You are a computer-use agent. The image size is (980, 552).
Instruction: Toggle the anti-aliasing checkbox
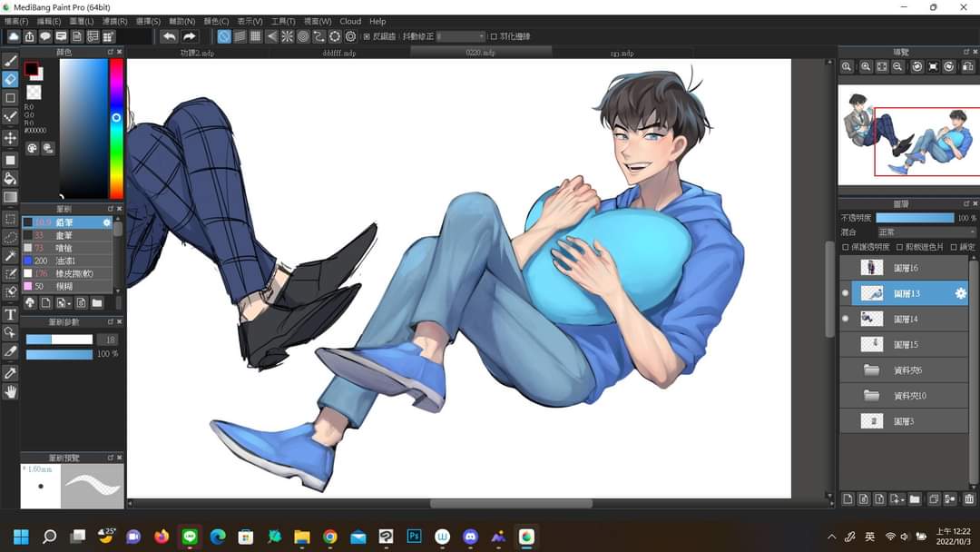point(367,36)
